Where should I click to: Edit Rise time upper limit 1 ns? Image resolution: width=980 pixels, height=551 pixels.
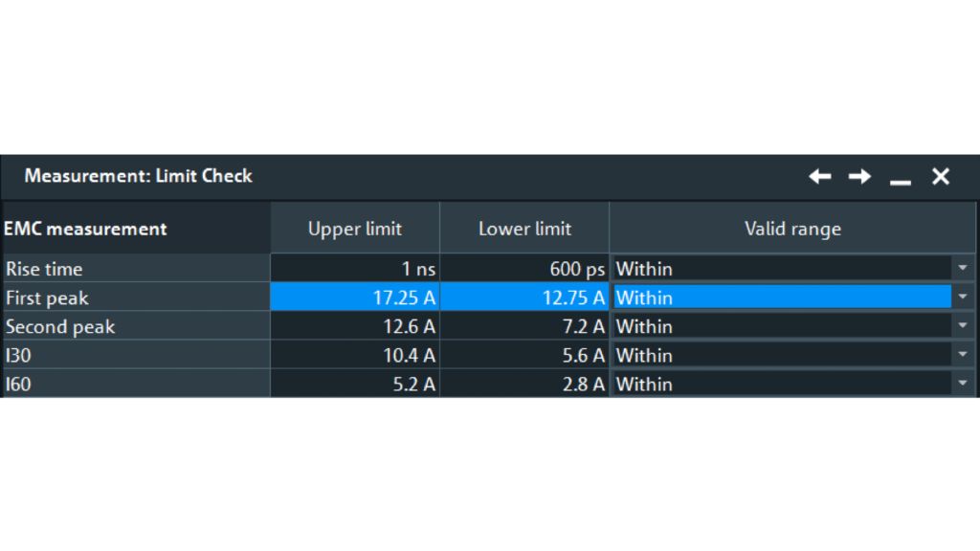pos(355,269)
